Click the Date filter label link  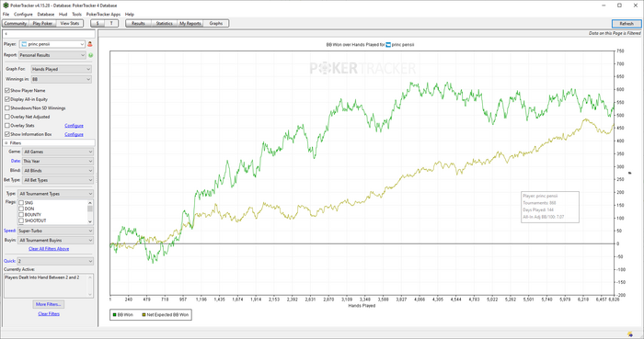tap(16, 161)
